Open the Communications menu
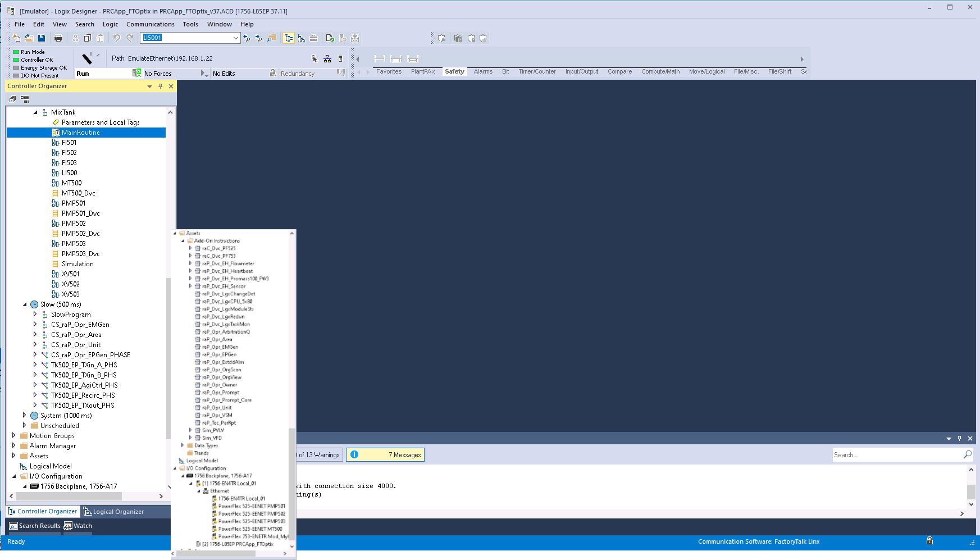 (x=151, y=24)
